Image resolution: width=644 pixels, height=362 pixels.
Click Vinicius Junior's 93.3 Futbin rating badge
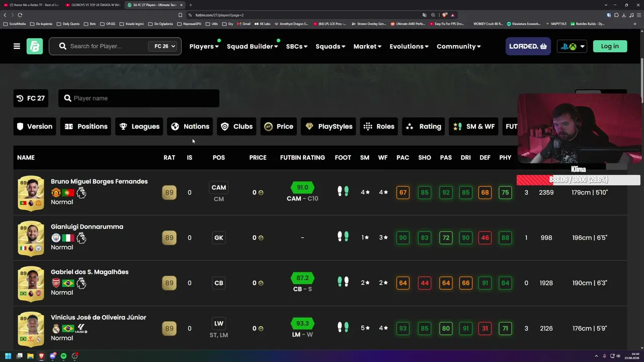point(302,323)
